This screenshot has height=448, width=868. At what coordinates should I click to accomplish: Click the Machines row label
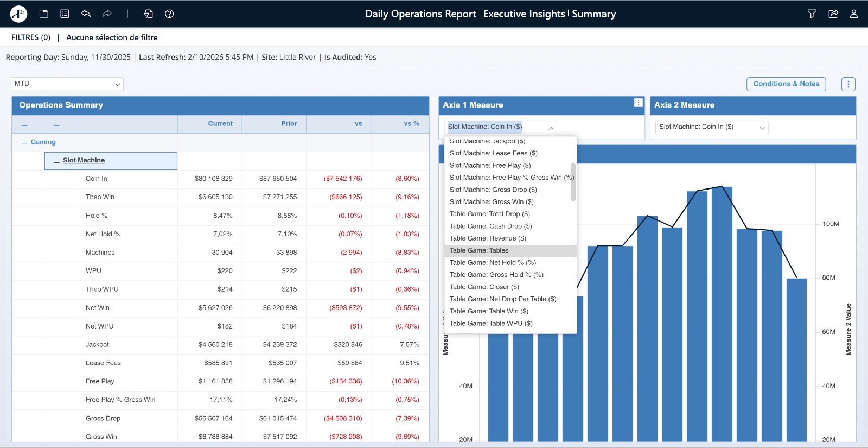click(x=100, y=253)
